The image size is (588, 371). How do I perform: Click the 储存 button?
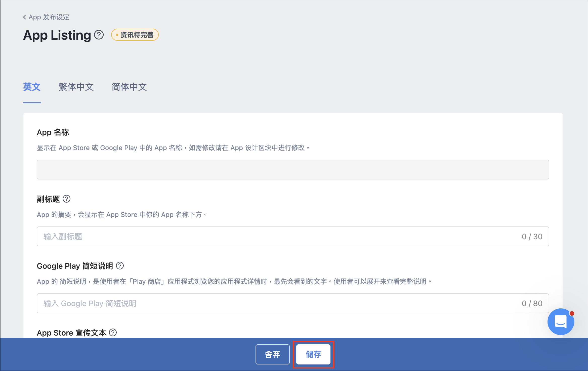pyautogui.click(x=313, y=354)
